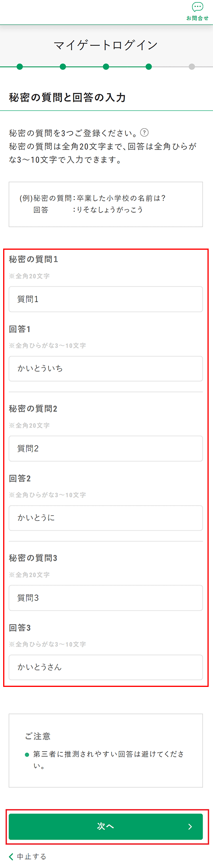Focus the 秘密の質問1 input field
Viewport: 213px width, 868px height.
coord(106,299)
